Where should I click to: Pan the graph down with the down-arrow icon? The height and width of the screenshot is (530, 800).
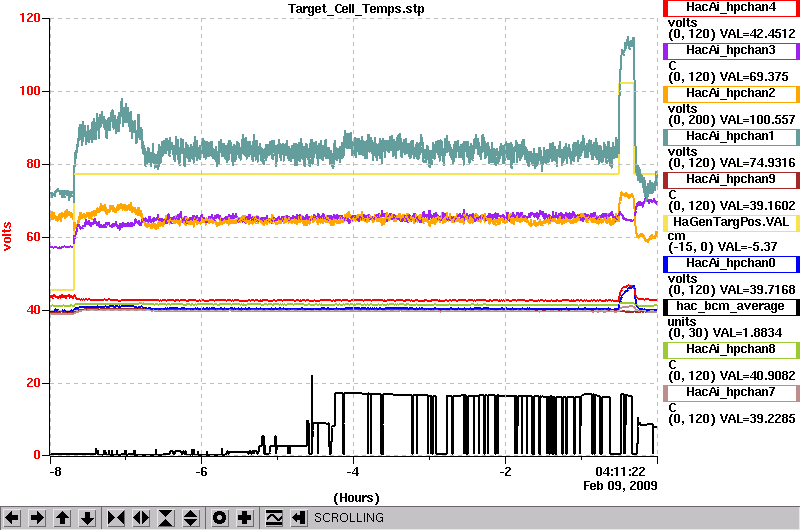(88, 518)
